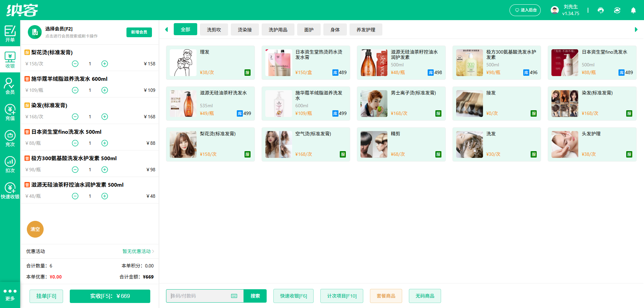The height and width of the screenshot is (308, 644).
Task: Open the 开单 sidebar section
Action: tap(10, 34)
